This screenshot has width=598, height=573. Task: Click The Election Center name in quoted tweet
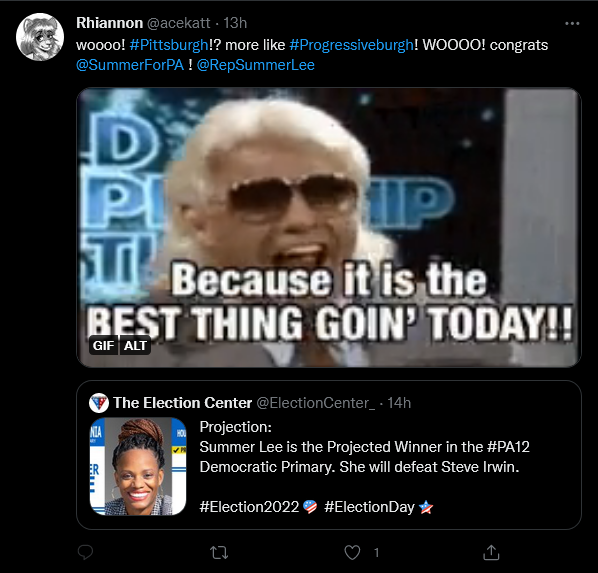[183, 403]
